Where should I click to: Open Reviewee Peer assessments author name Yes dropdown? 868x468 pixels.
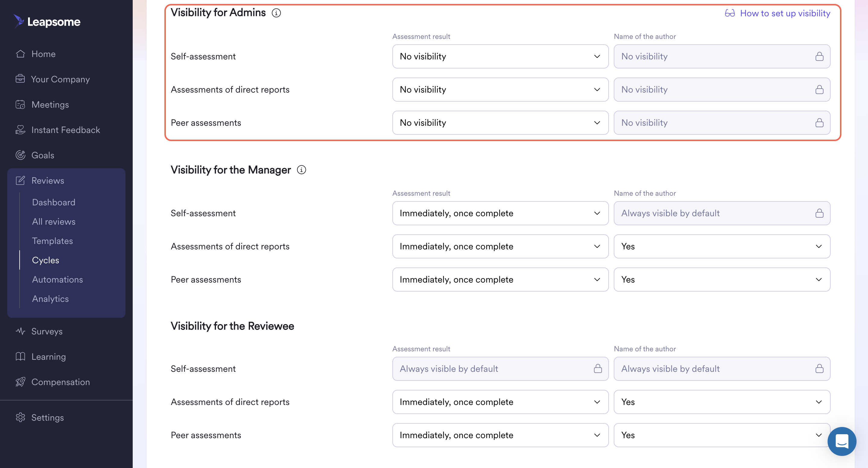coord(722,435)
